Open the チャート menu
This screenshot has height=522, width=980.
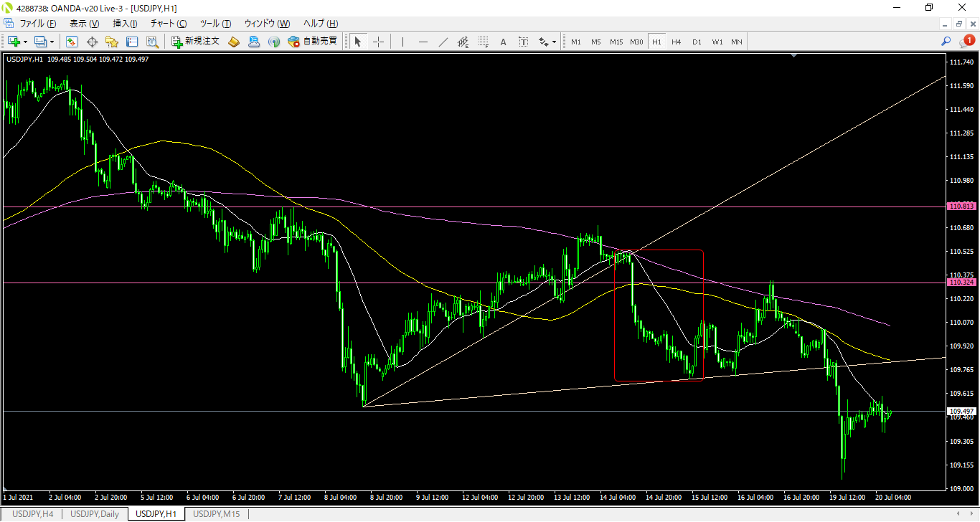tap(168, 24)
